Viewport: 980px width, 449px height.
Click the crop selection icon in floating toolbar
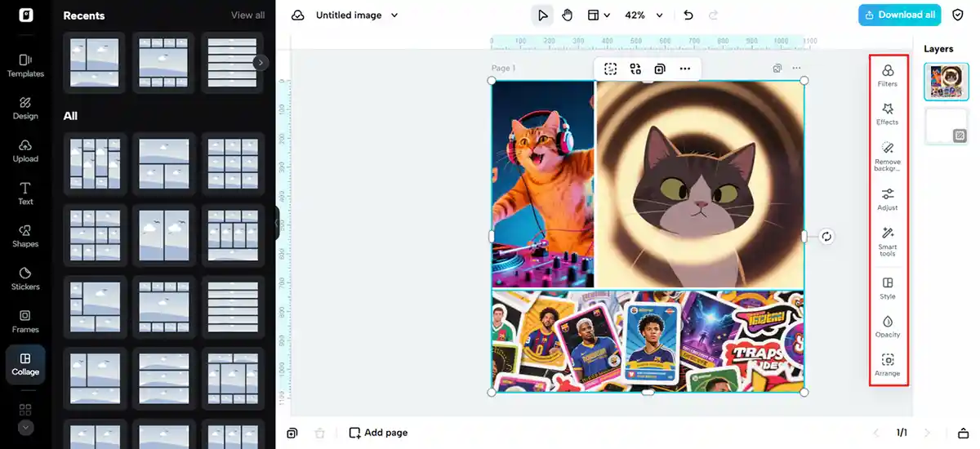pyautogui.click(x=610, y=69)
